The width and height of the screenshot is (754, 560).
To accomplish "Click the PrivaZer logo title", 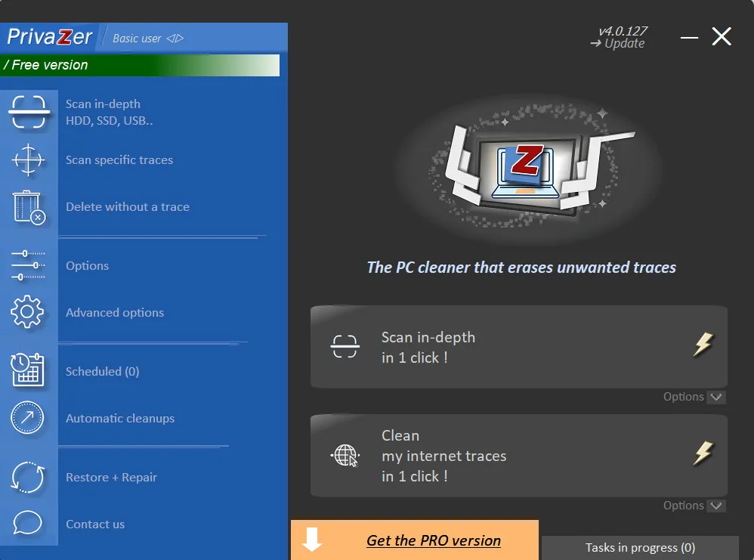I will coord(50,36).
